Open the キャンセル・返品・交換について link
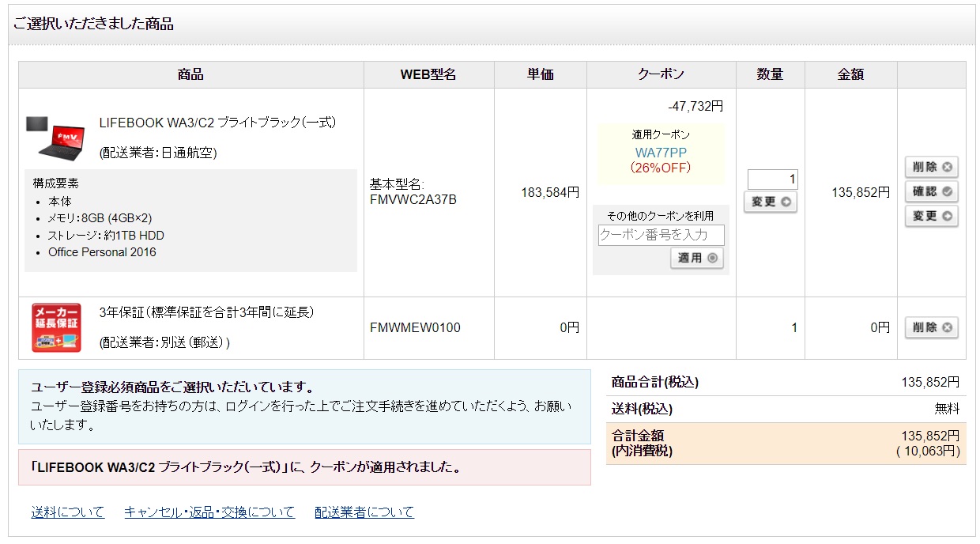This screenshot has width=980, height=544. tap(209, 512)
